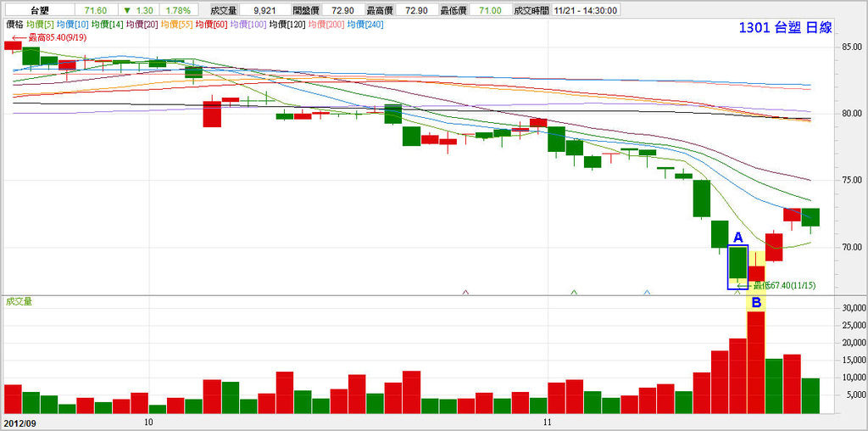
Task: Click the tallest red volume bar
Action: coord(755,362)
